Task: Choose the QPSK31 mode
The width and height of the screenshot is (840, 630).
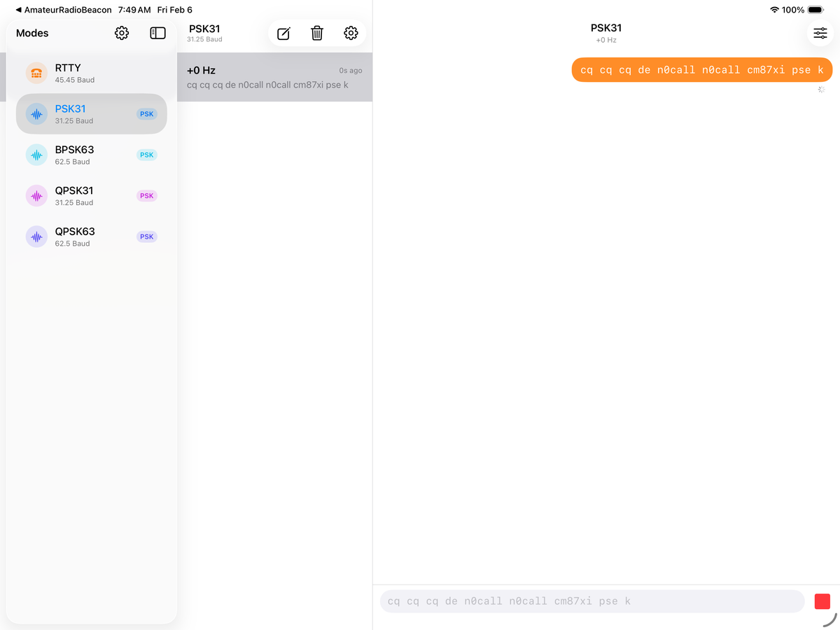Action: pos(91,196)
